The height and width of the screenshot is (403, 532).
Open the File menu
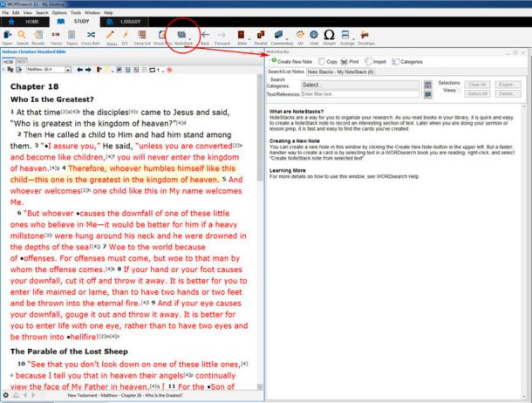(5, 12)
